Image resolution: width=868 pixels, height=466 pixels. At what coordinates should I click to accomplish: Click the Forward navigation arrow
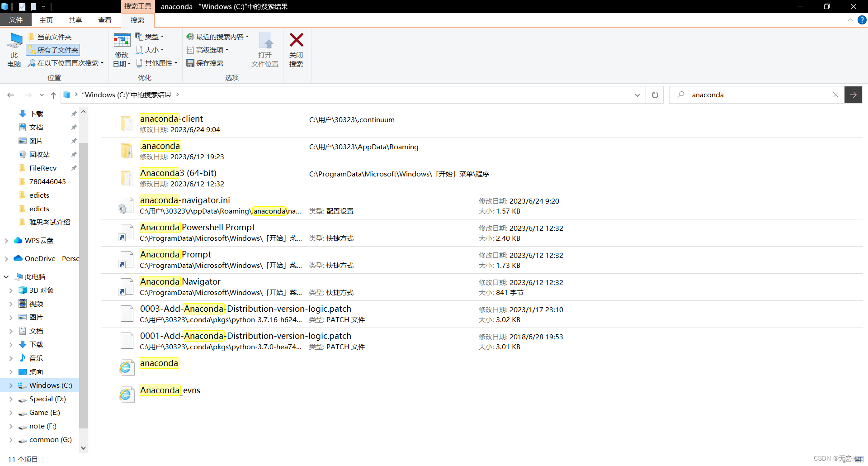pos(28,95)
